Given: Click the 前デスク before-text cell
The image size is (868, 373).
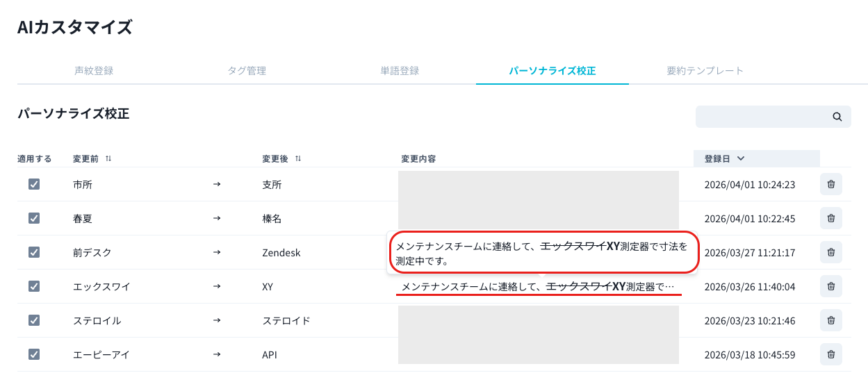Looking at the screenshot, I should click(x=92, y=252).
